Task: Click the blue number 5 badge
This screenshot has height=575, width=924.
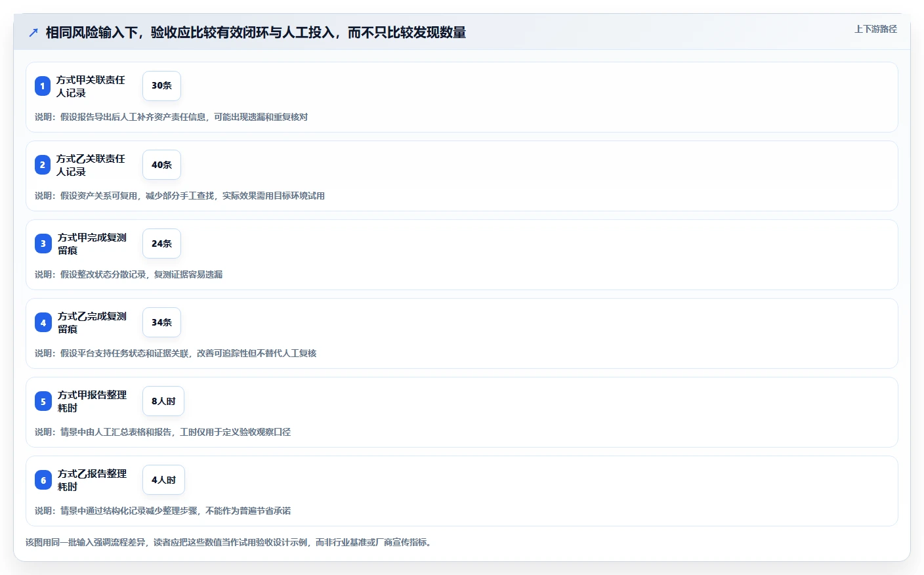Action: (x=43, y=401)
